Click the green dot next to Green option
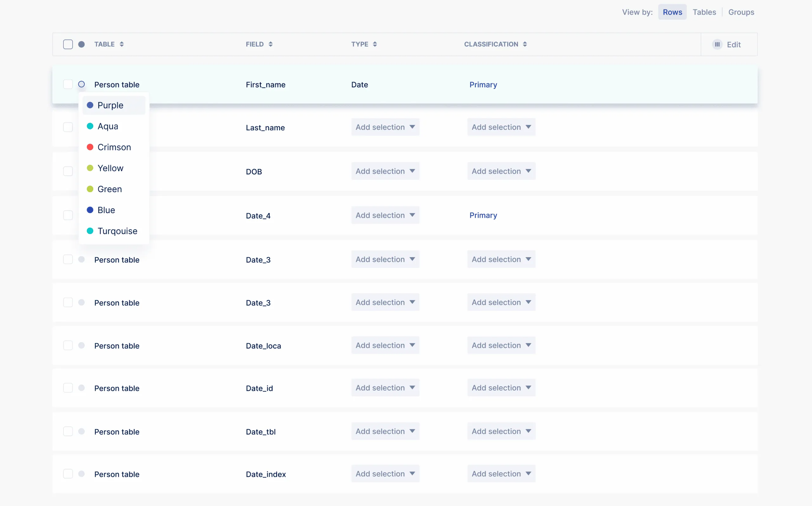This screenshot has width=812, height=506. point(90,189)
